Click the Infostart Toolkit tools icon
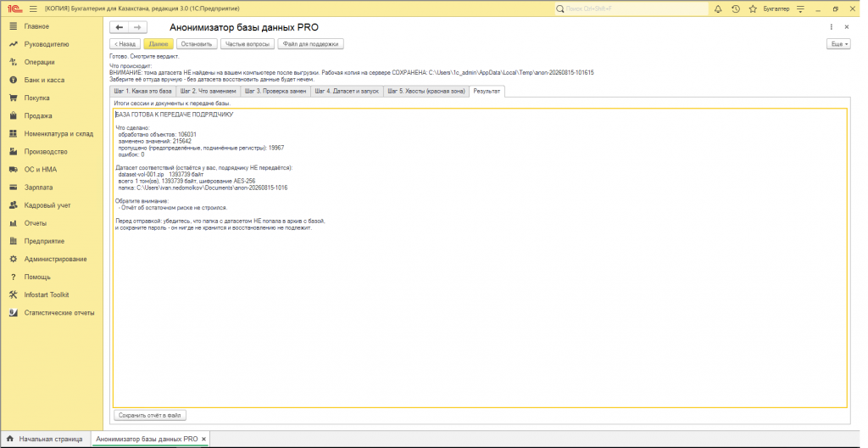Viewport: 868px width, 448px height. point(14,295)
